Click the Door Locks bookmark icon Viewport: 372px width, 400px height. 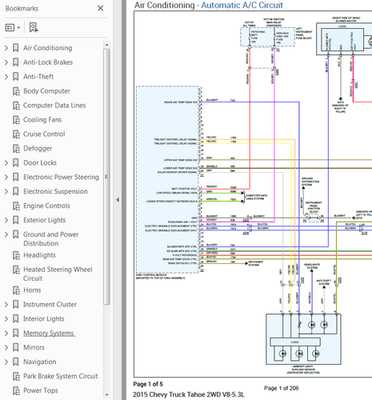pyautogui.click(x=16, y=163)
